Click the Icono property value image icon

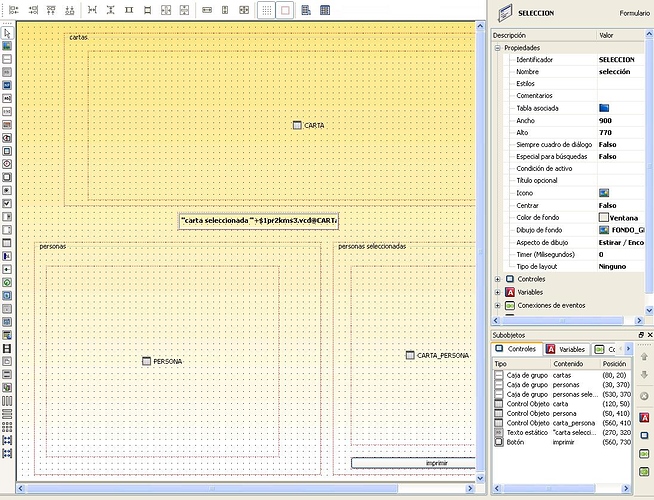(x=604, y=193)
